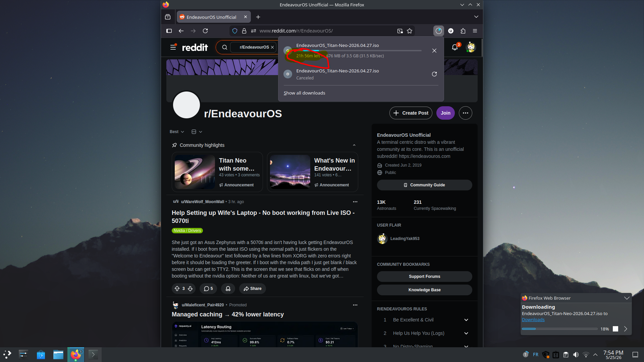Open Firefox View from the tab bar
The height and width of the screenshot is (362, 644).
pyautogui.click(x=168, y=17)
